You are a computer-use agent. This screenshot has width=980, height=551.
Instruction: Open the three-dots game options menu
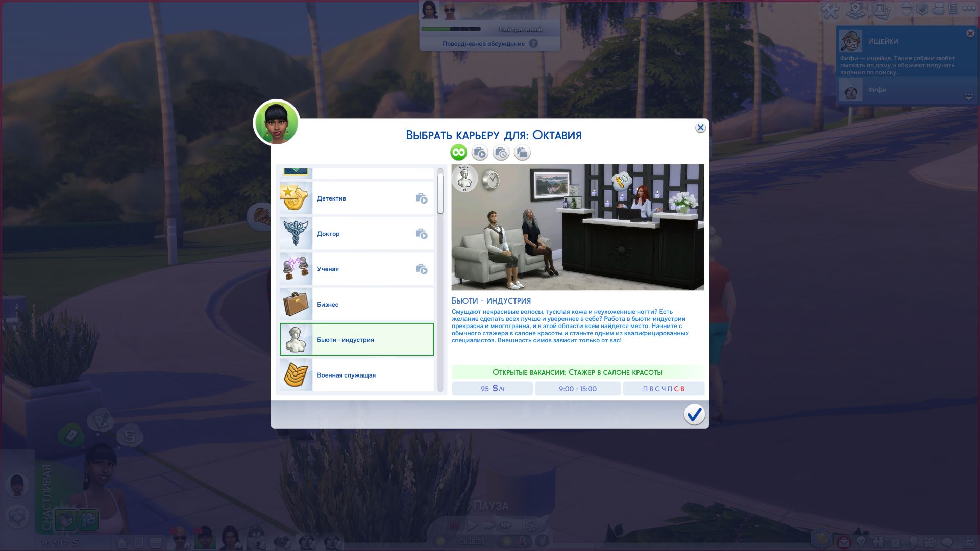click(x=969, y=9)
